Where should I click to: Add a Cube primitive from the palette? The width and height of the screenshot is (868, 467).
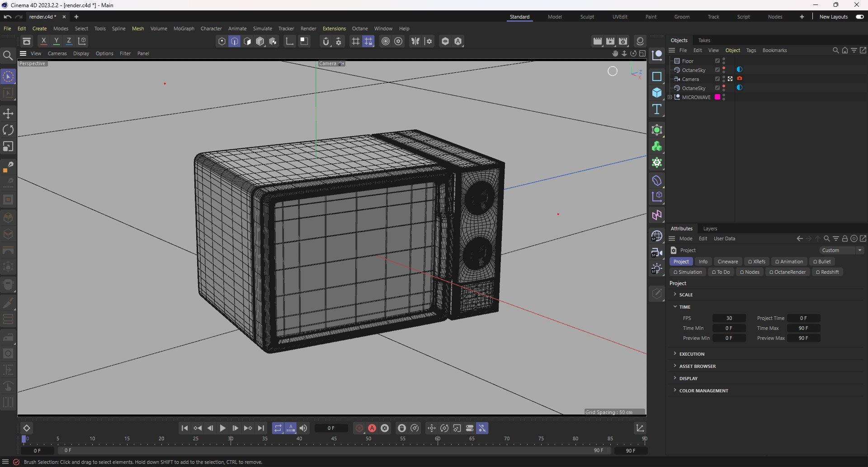coord(657,93)
